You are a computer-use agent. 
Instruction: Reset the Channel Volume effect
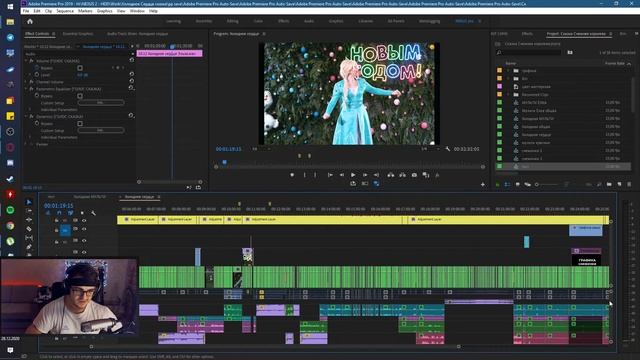pyautogui.click(x=131, y=81)
